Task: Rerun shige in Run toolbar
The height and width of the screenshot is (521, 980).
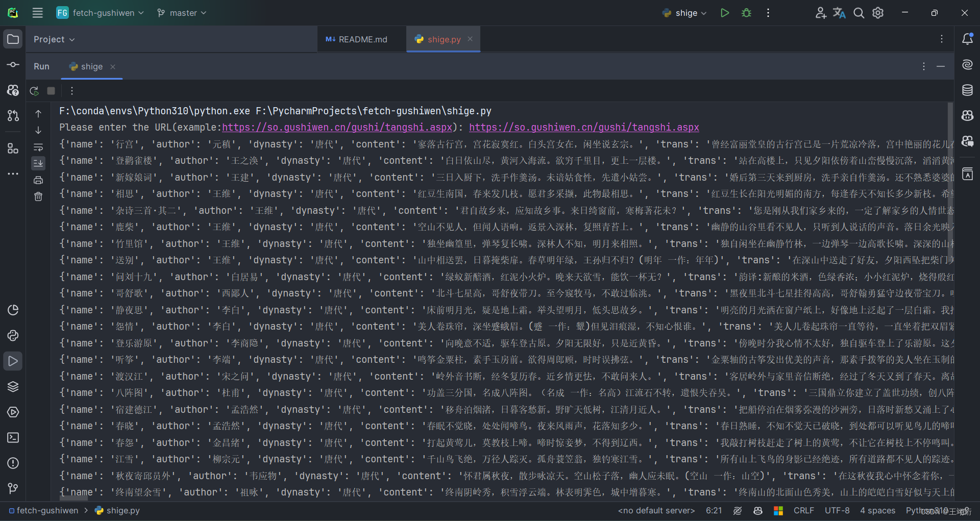Action: [34, 91]
